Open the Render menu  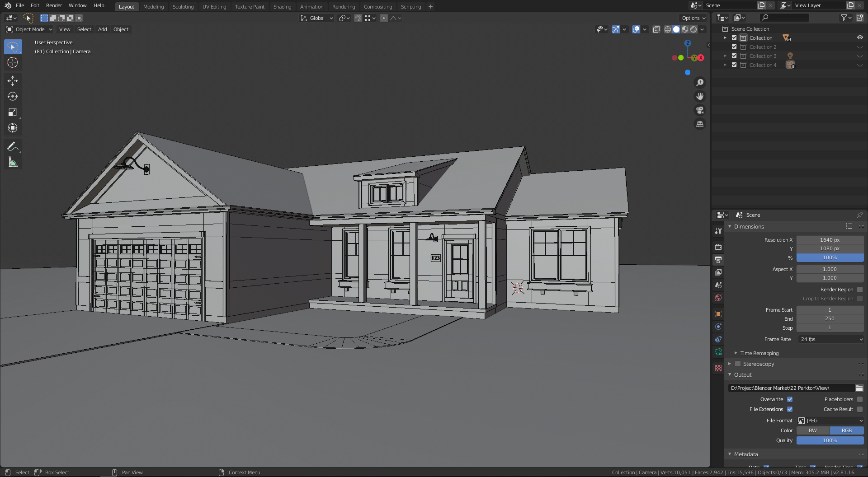54,6
